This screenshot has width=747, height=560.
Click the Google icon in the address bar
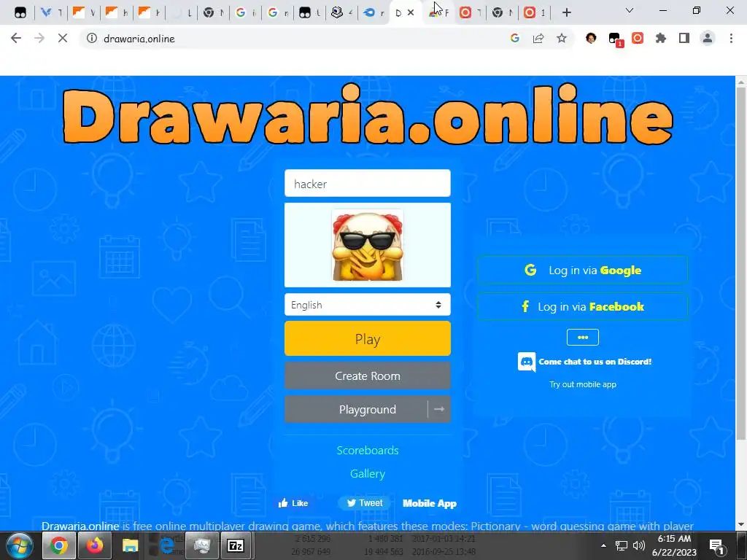pyautogui.click(x=514, y=38)
